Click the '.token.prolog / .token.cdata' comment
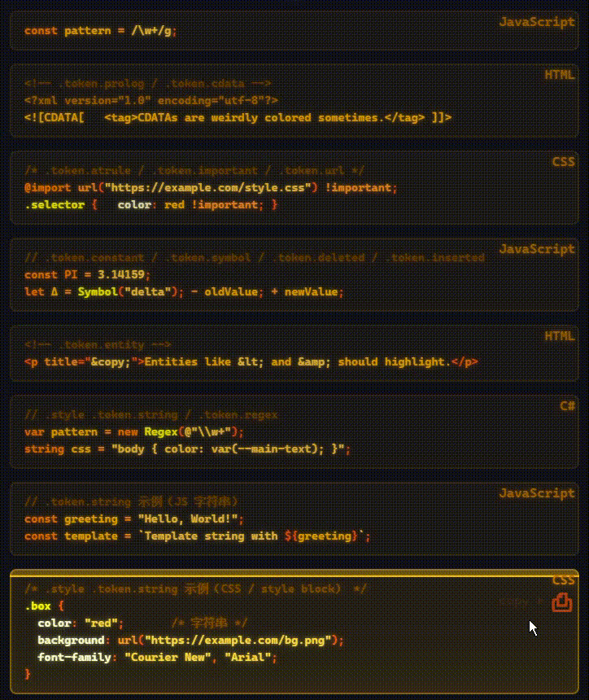 (148, 84)
